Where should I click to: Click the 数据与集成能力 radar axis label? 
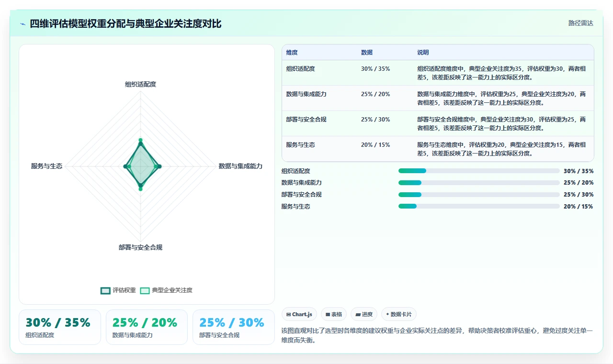(x=240, y=166)
